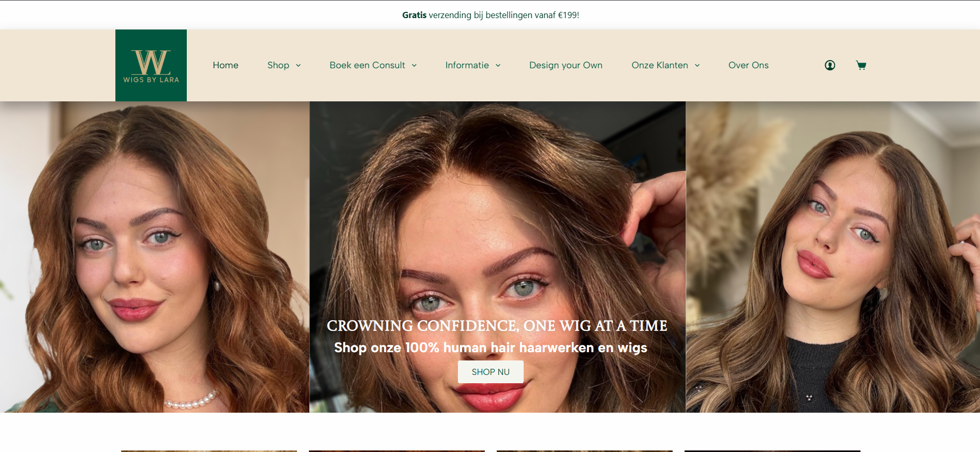
Task: Go to the Home menu item
Action: 226,65
